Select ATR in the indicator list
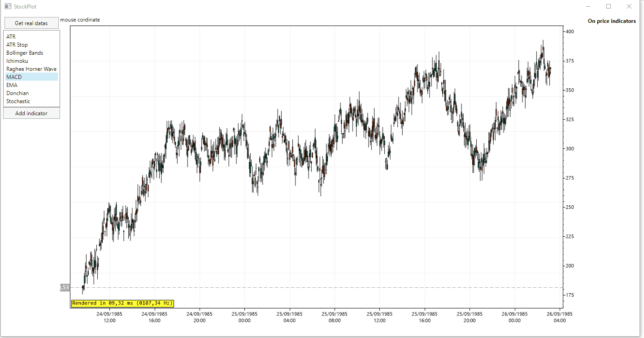The image size is (644, 338). coord(31,37)
